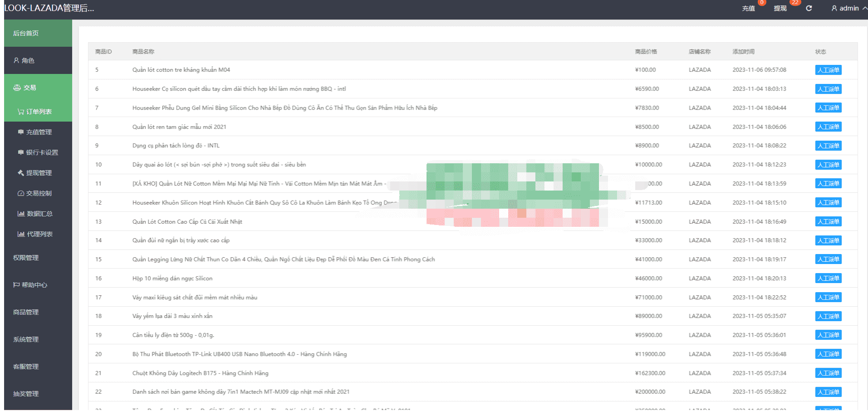868x416 pixels.
Task: Click the user icon beside 角色
Action: [x=16, y=60]
